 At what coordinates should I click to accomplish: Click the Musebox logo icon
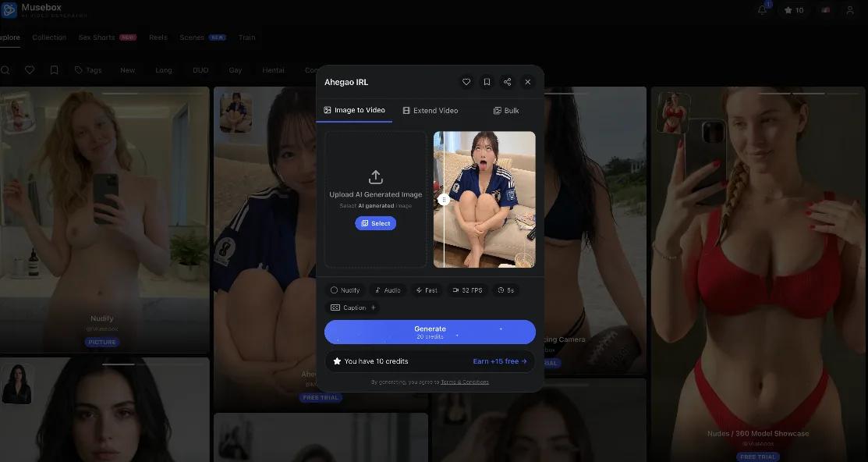9,9
